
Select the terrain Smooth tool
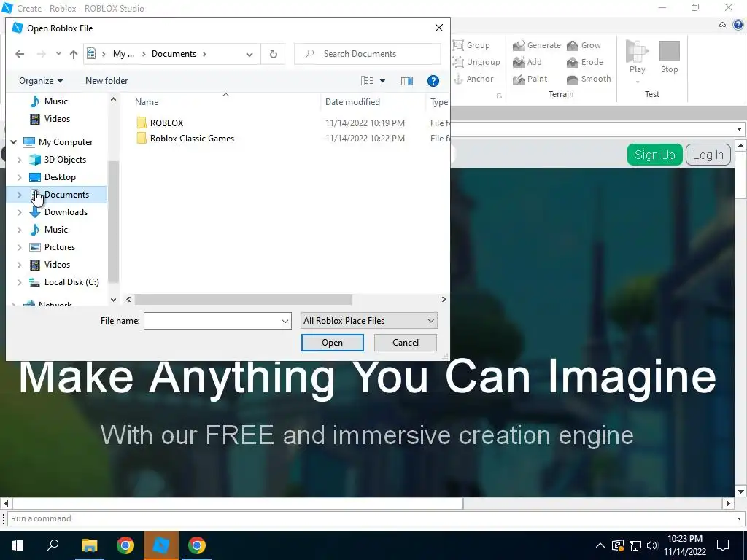589,79
